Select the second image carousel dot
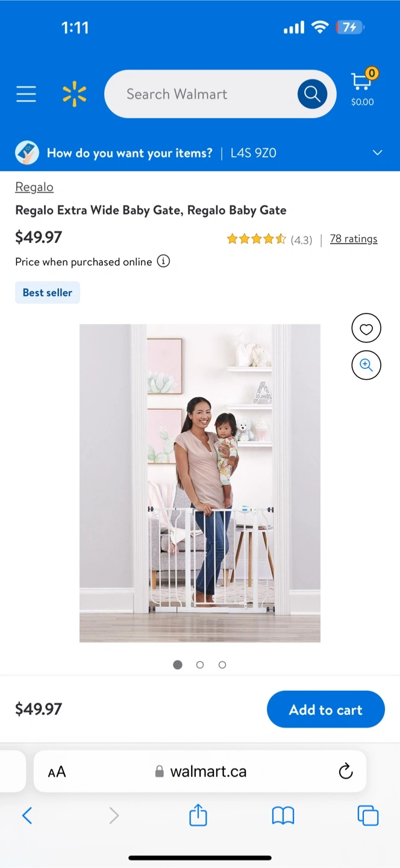The image size is (400, 868). (x=200, y=665)
